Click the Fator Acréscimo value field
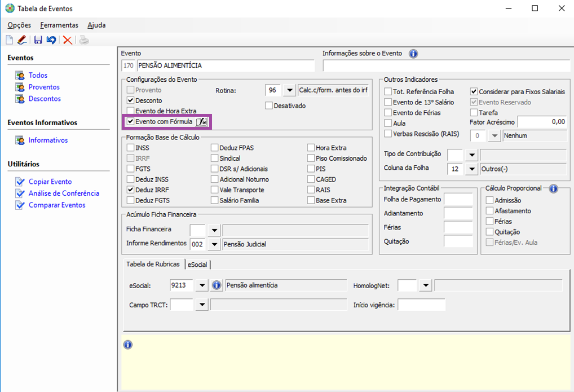Viewport: 574px width, 392px height. 542,122
